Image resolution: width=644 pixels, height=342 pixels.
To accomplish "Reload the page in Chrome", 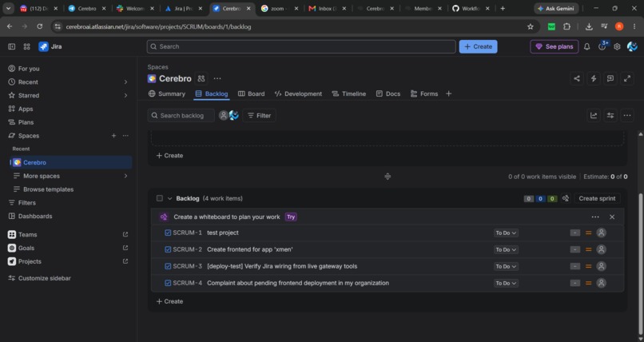I will pyautogui.click(x=39, y=26).
